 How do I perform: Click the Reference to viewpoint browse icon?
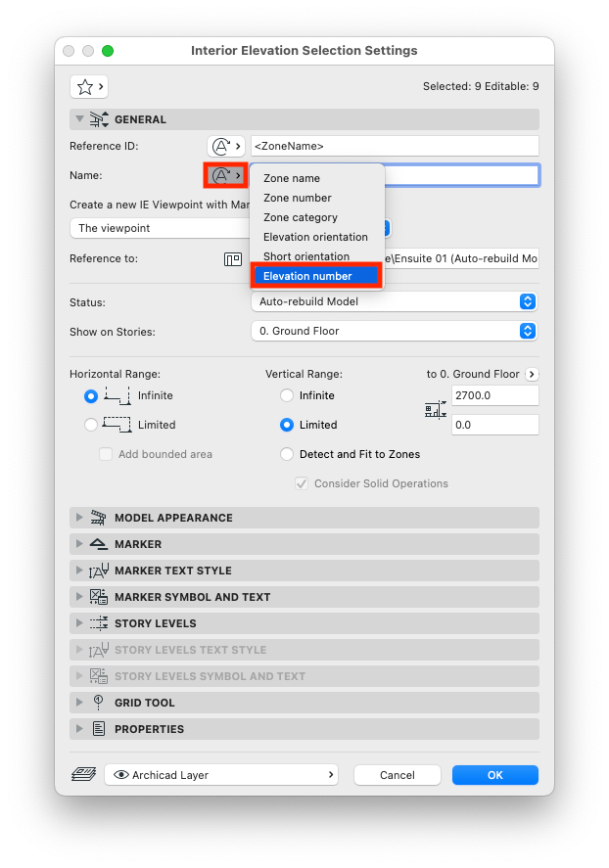[232, 259]
